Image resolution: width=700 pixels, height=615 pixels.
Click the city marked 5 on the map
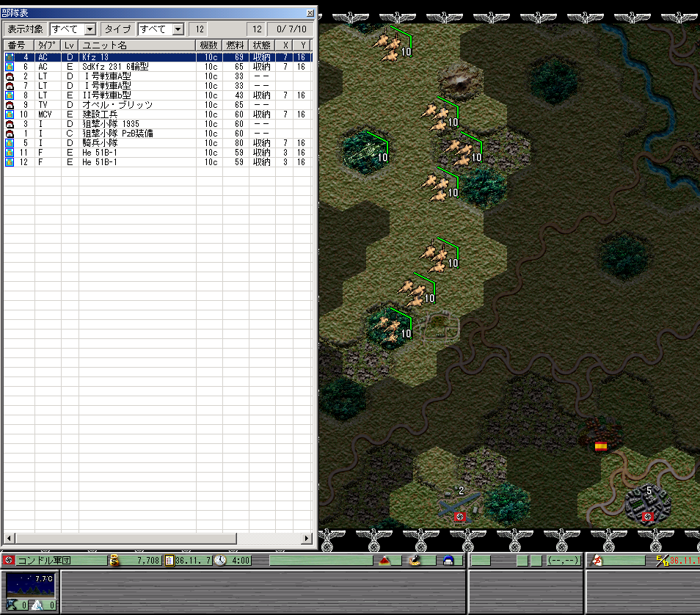pyautogui.click(x=648, y=505)
